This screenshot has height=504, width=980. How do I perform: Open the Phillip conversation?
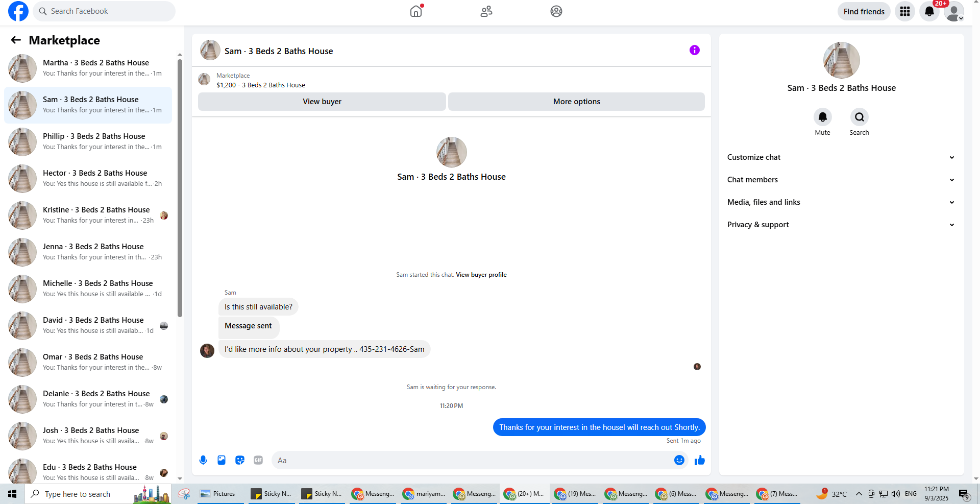(88, 142)
